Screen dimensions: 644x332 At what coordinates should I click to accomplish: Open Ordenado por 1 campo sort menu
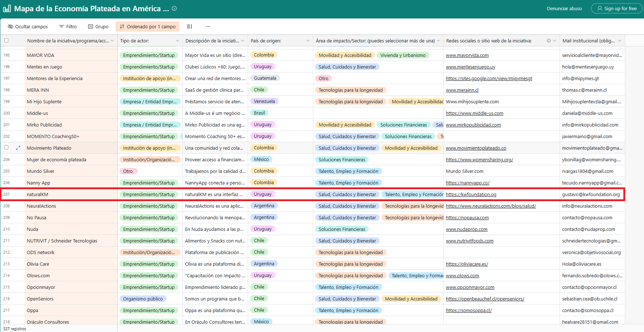[x=147, y=26]
